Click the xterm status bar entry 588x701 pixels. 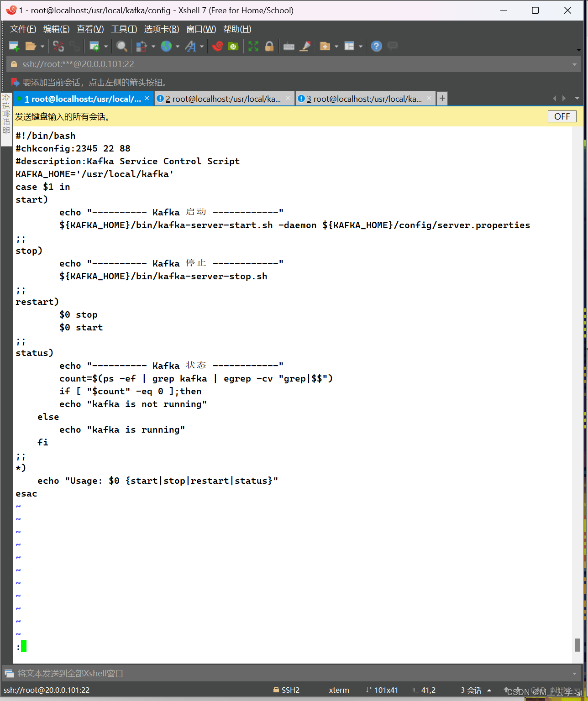[339, 690]
